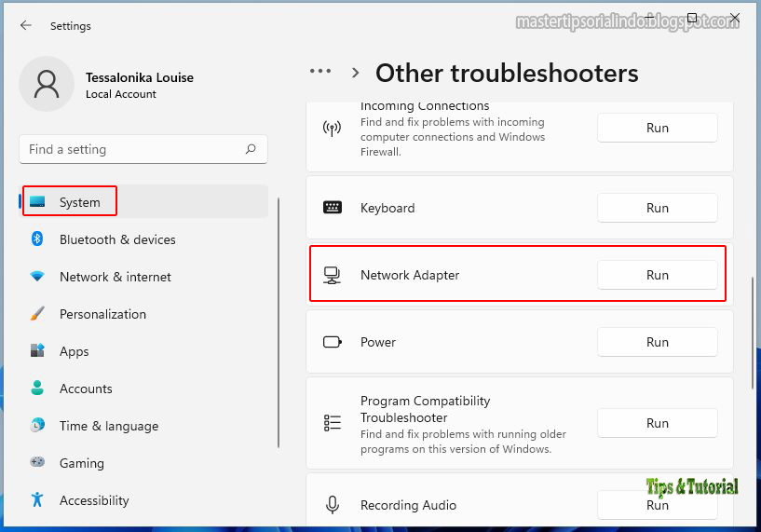Click the Accounts person icon
761x532 pixels.
pos(37,388)
